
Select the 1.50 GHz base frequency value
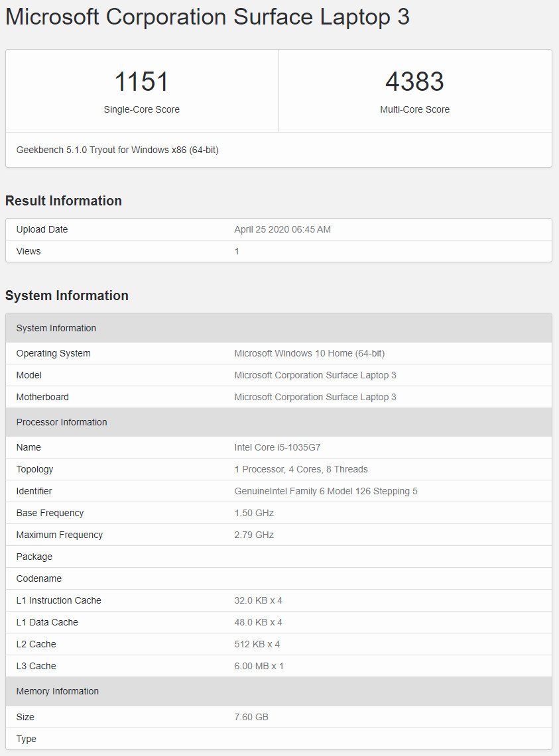point(254,513)
